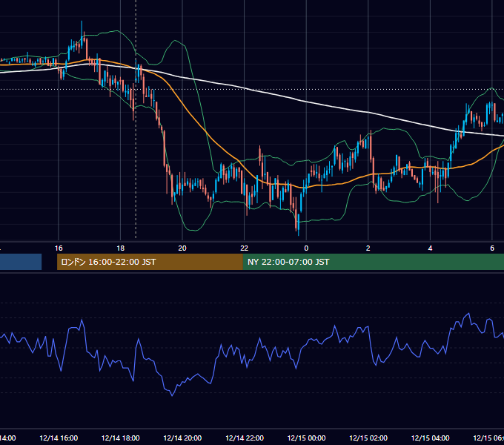Click the 12/14 22:00 date label
Viewport: 504px width, 445px height.
coord(245,438)
